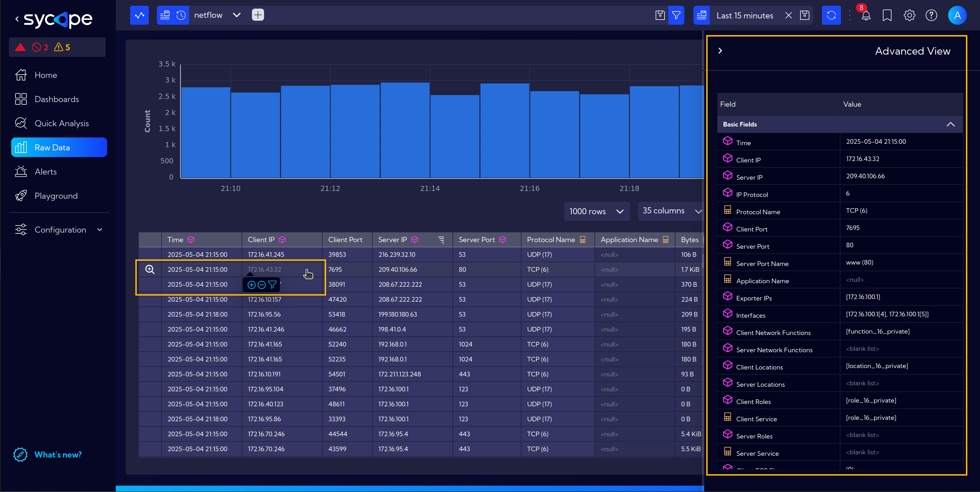This screenshot has width=980, height=492.
Task: Open the bookmarks icon
Action: coord(887,15)
